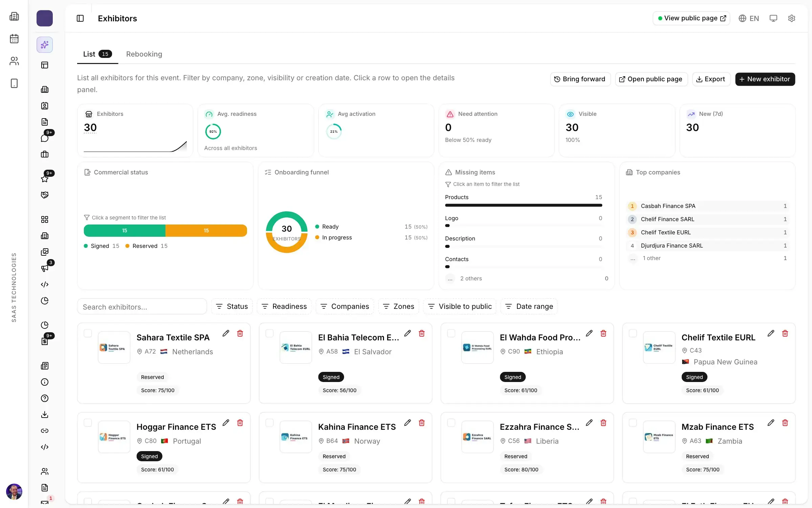The height and width of the screenshot is (508, 812).
Task: Click the sparkles AI icon in sidebar
Action: (x=45, y=45)
